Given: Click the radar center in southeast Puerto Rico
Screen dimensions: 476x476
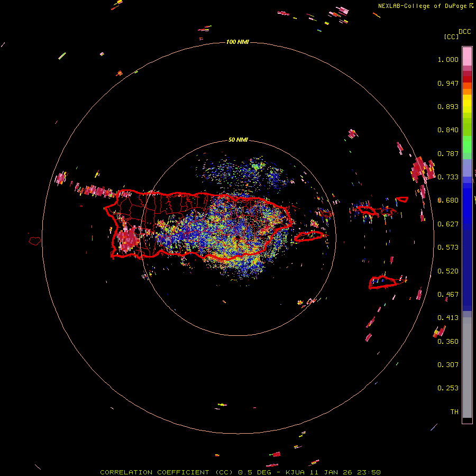Looking at the screenshot, I should [237, 239].
